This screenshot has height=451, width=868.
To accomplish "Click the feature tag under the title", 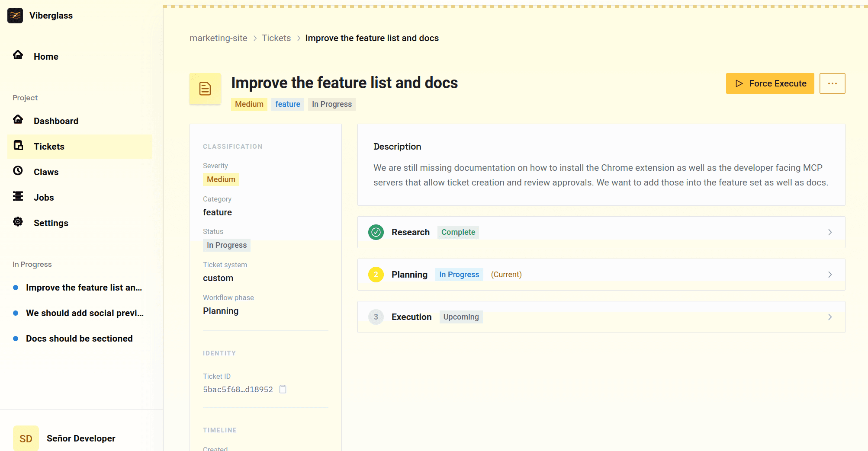I will pos(288,104).
